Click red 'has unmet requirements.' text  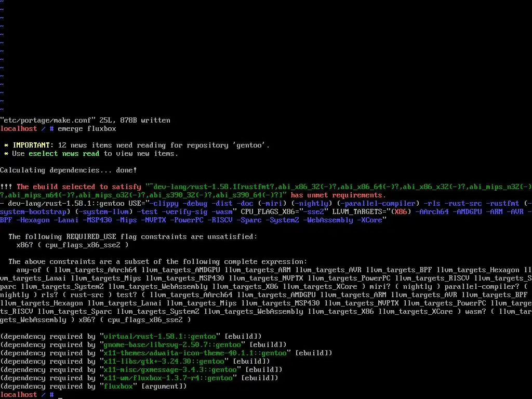[x=338, y=195]
